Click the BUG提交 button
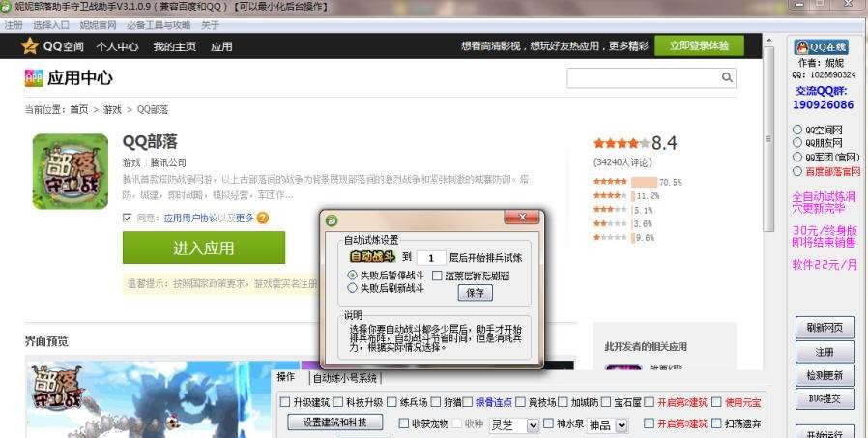The width and height of the screenshot is (868, 438). pyautogui.click(x=825, y=398)
